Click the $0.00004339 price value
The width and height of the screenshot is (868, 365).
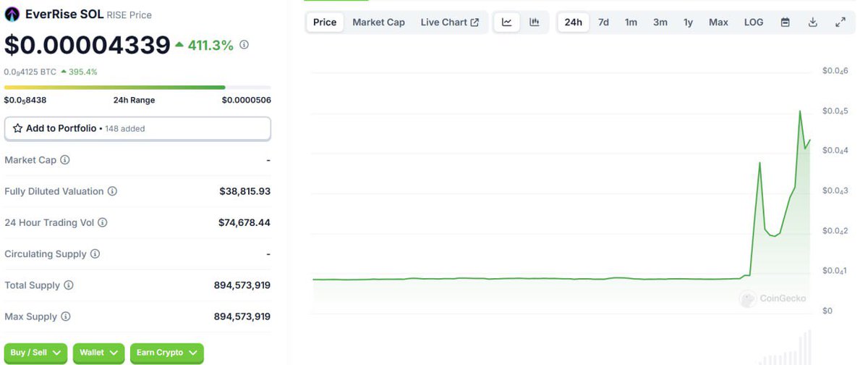tap(88, 46)
